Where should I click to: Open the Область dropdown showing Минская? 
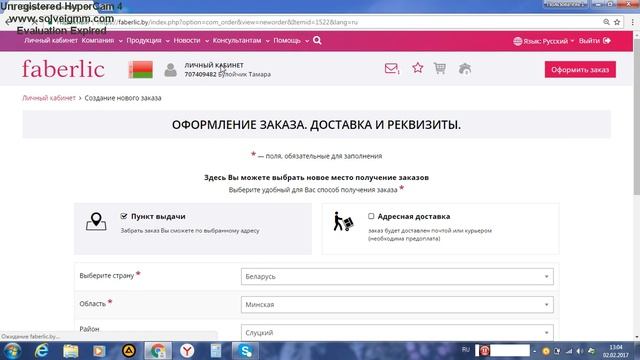(397, 304)
